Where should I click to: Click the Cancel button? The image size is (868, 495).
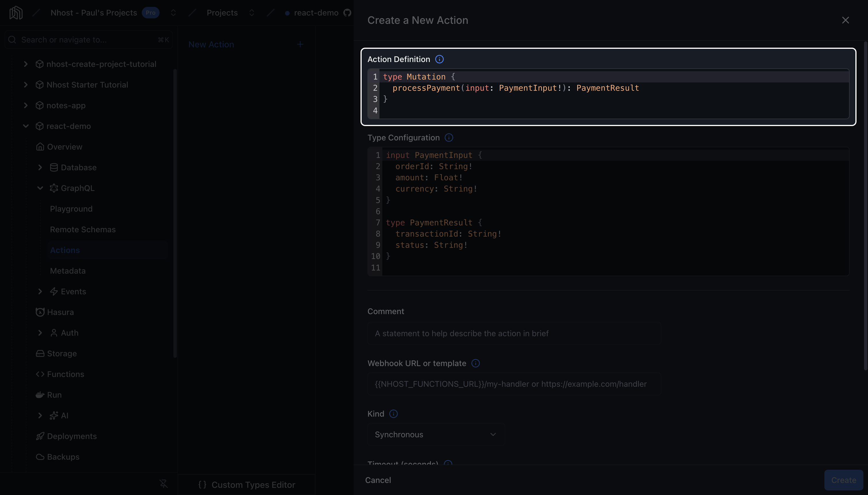[378, 480]
